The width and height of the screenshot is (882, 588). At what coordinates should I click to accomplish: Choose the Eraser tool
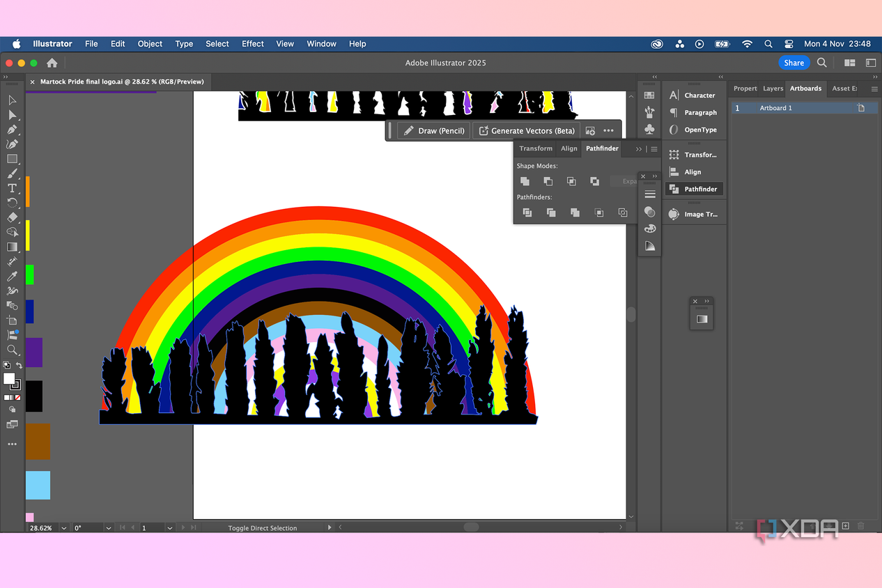pos(13,217)
